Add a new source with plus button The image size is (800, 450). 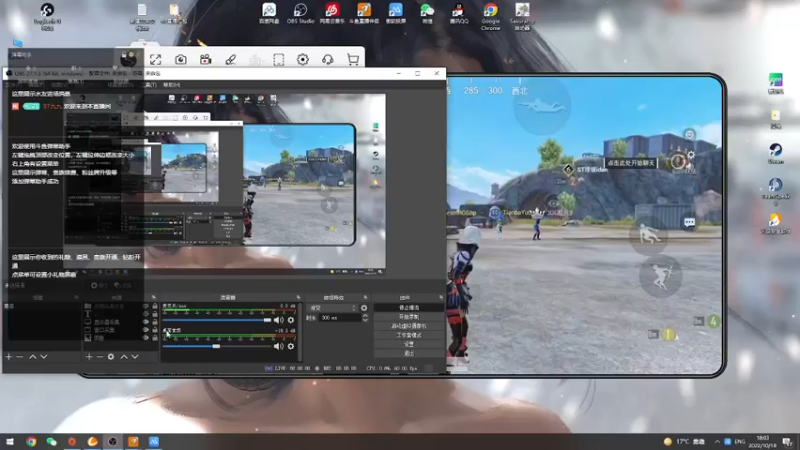point(89,357)
